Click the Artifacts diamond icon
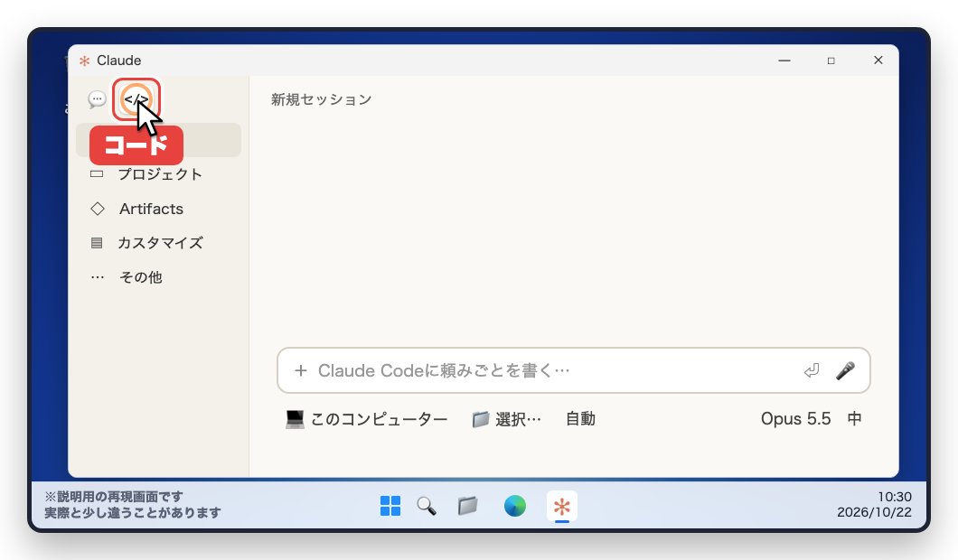Viewport: 958px width, 560px height. coord(97,209)
